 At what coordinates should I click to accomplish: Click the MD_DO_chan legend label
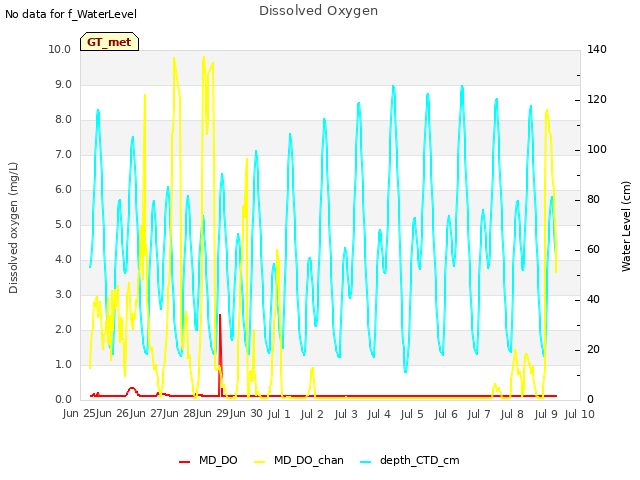pos(309,460)
